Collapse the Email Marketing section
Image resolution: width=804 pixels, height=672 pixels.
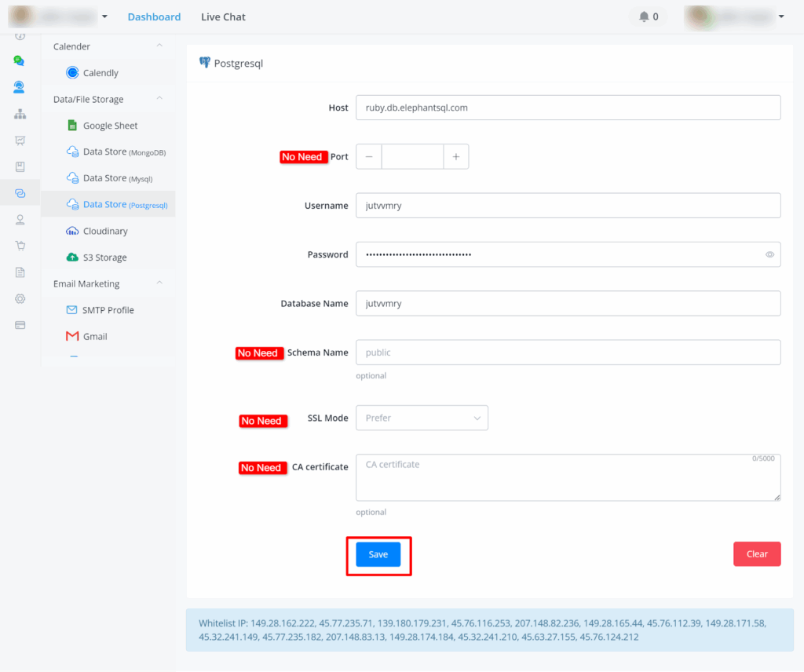pos(159,283)
